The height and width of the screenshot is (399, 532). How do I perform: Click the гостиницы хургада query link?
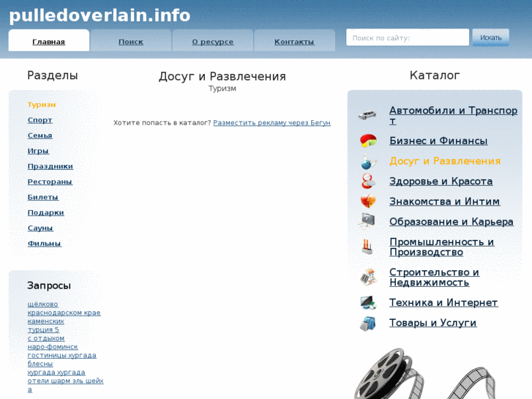click(61, 355)
